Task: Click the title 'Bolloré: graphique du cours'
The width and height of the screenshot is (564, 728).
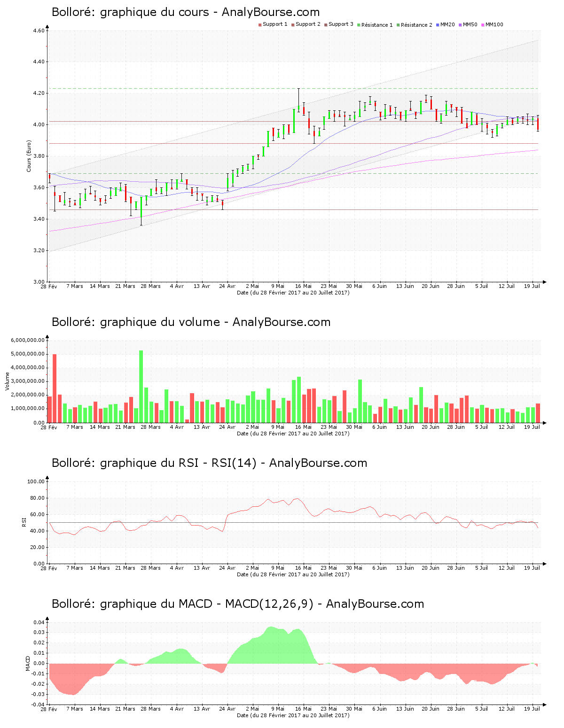Action: 130,12
